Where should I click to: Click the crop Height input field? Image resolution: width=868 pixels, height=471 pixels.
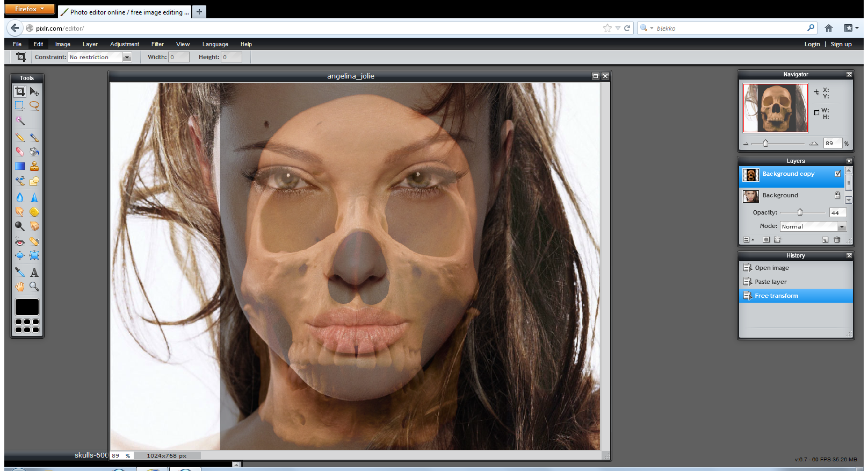[232, 57]
